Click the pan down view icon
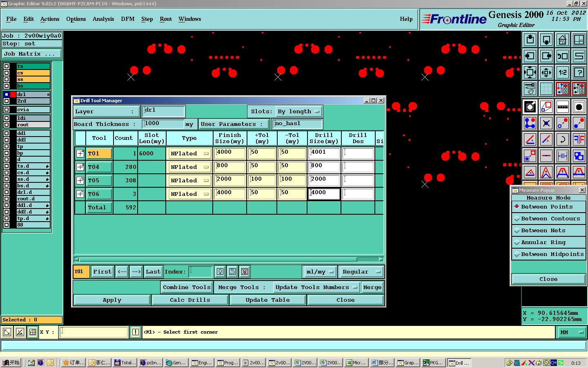This screenshot has width=588, height=368. pos(546,40)
